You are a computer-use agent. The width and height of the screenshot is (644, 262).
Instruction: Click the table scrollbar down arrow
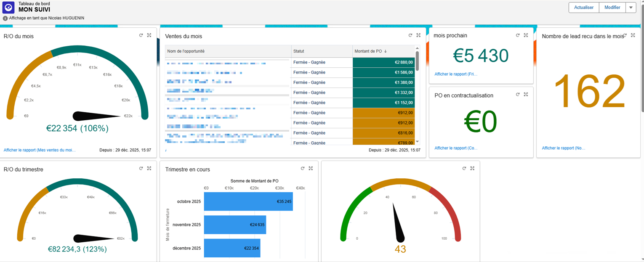coord(417,142)
